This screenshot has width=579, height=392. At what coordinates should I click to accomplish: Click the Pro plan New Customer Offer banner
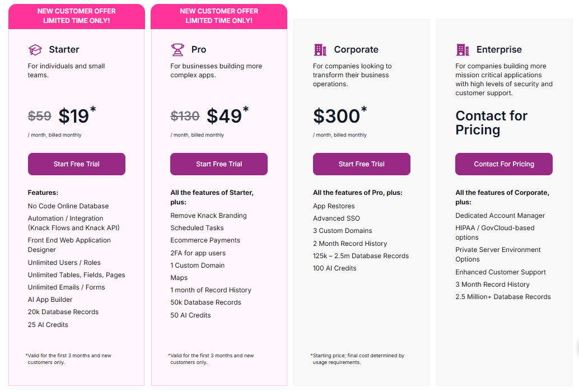tap(219, 16)
